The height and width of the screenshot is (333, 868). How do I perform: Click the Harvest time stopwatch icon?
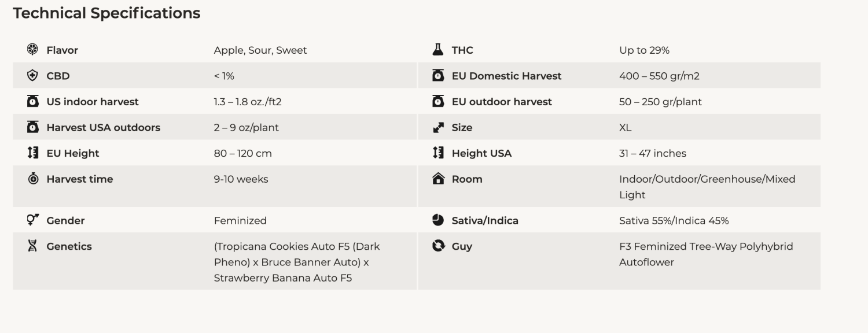pyautogui.click(x=33, y=179)
